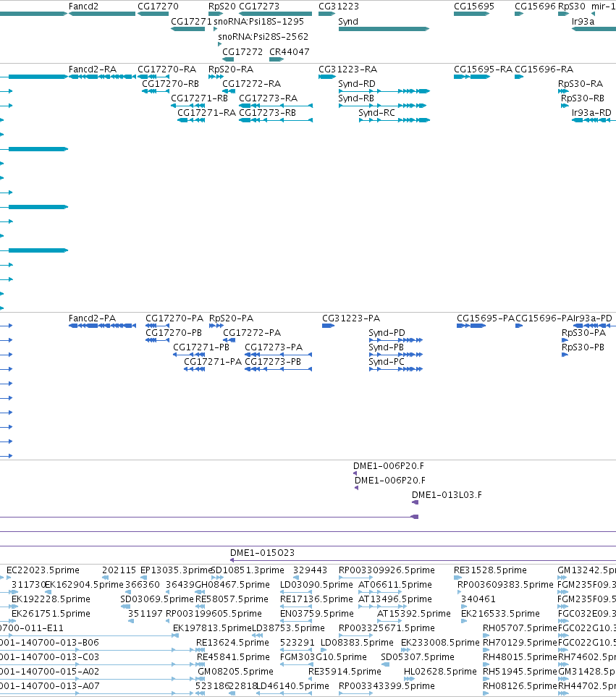This screenshot has height=697, width=616.
Task: Select transcript RpS30-RA
Action: coord(581,84)
